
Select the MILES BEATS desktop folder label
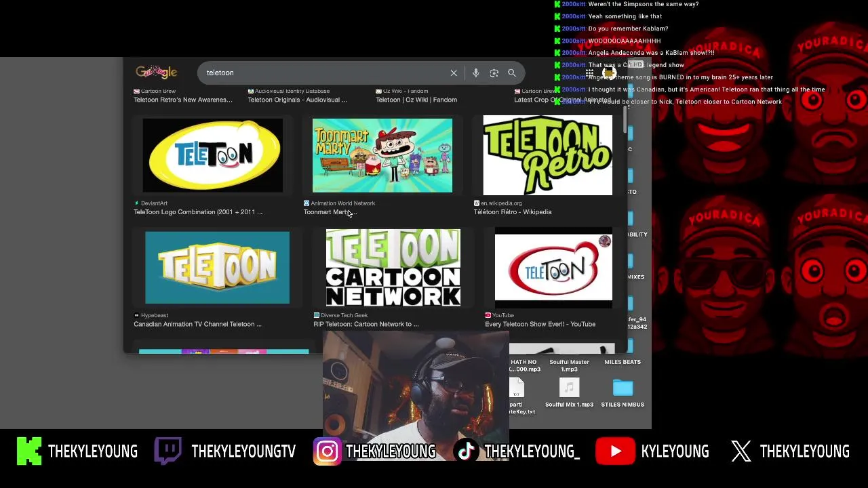click(x=623, y=362)
